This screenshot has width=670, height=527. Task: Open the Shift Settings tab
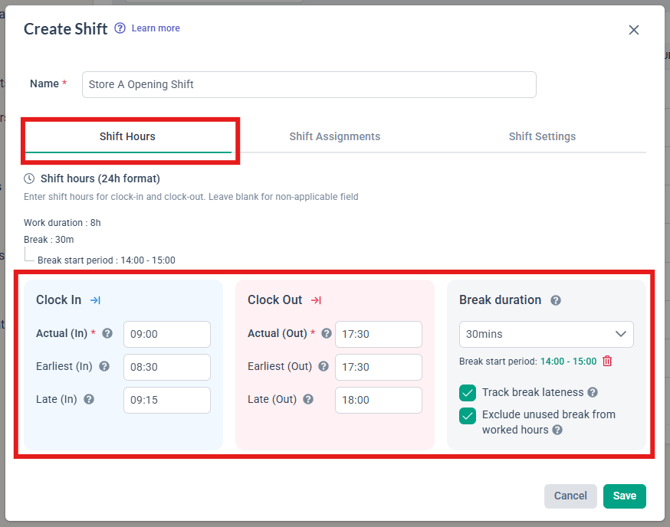(x=542, y=137)
